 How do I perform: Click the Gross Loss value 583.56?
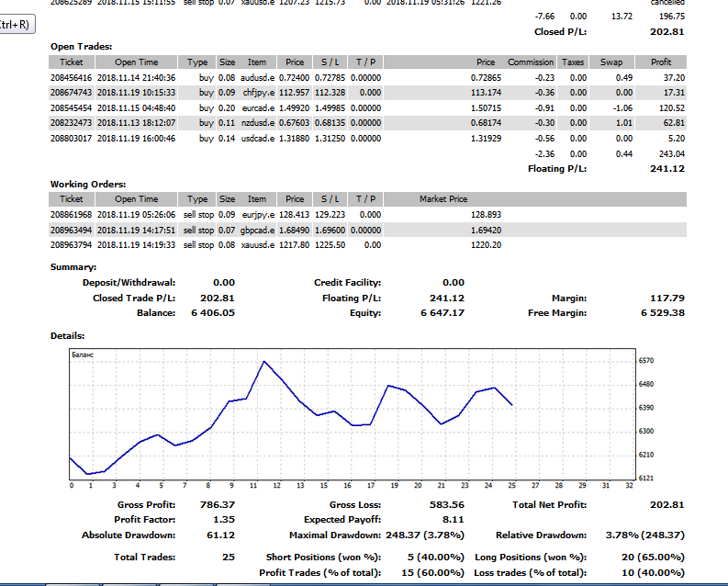(x=447, y=505)
